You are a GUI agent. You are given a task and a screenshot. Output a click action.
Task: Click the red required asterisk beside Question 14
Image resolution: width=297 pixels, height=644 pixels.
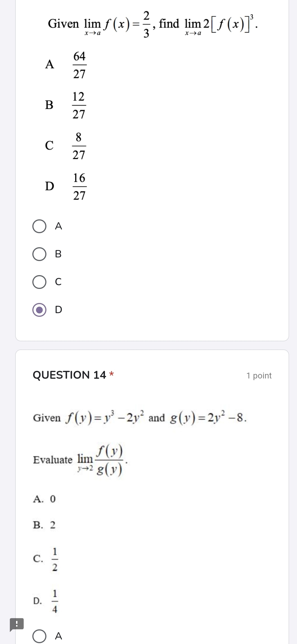click(112, 375)
